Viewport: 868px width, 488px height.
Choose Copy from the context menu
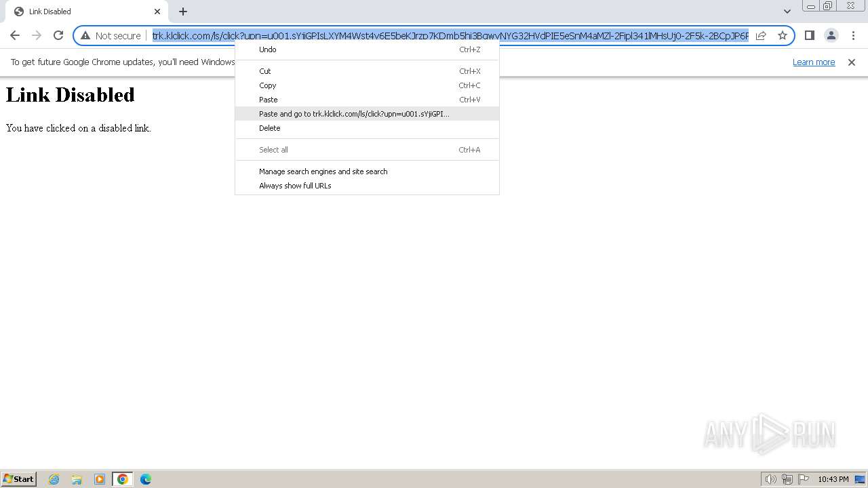(x=367, y=85)
